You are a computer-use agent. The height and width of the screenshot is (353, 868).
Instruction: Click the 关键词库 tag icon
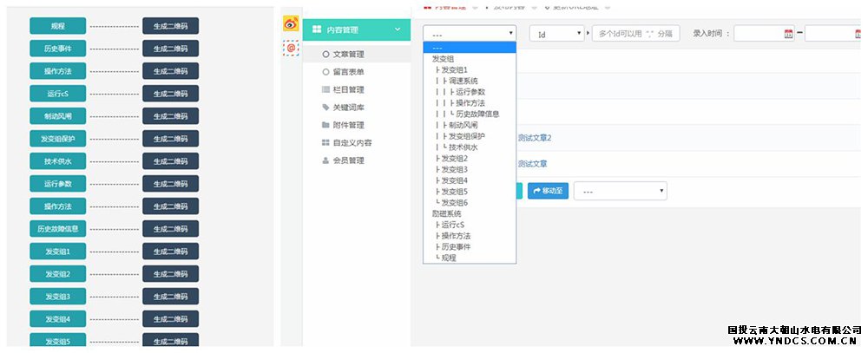[325, 108]
